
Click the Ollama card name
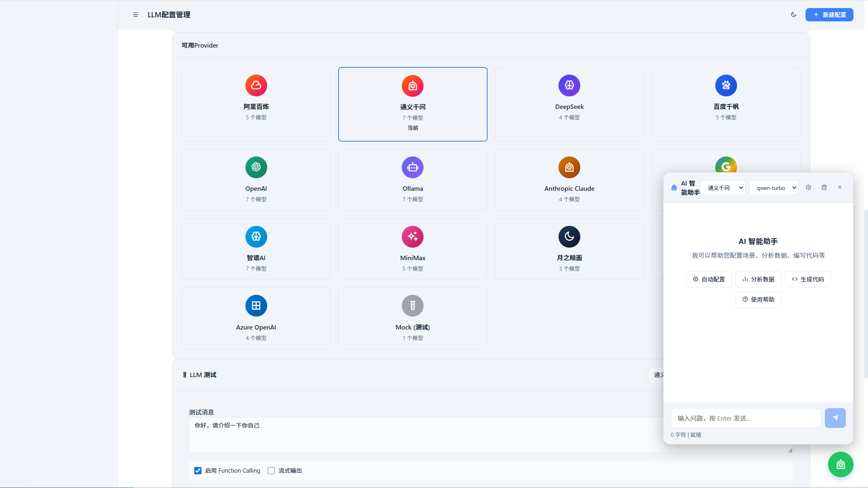[413, 189]
